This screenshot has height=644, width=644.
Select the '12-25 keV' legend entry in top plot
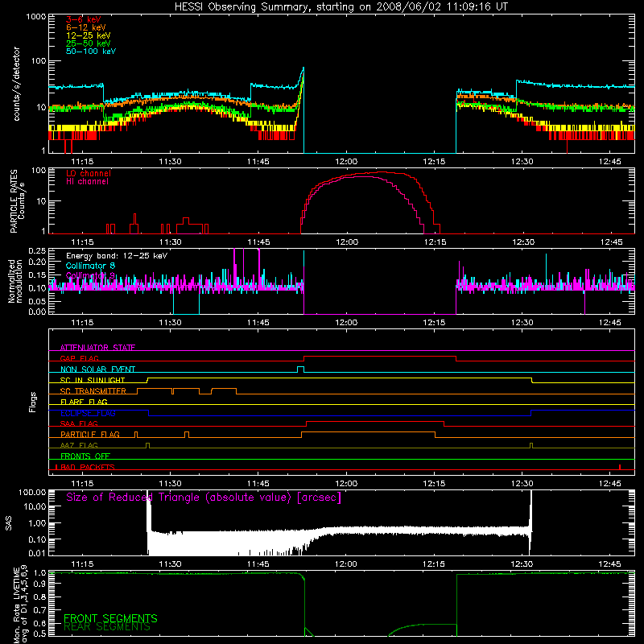click(x=89, y=35)
